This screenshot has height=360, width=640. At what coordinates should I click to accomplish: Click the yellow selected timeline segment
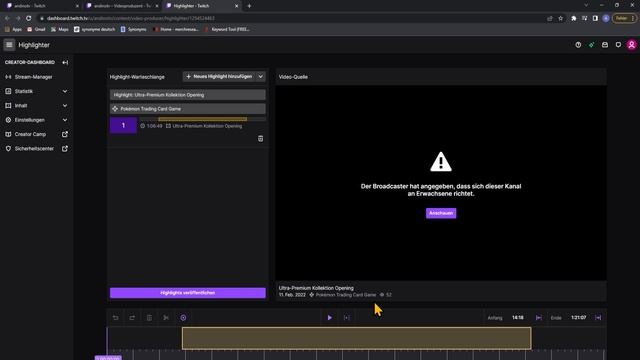(357, 338)
